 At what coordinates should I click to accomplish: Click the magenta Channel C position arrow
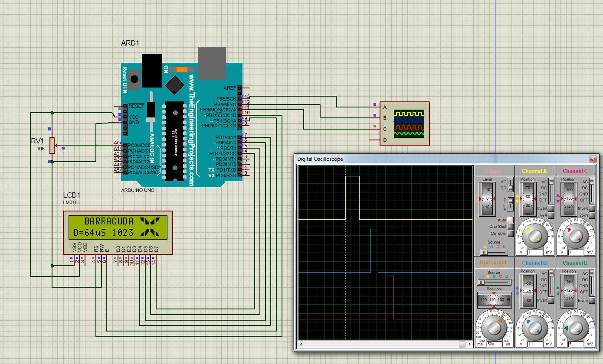click(558, 198)
